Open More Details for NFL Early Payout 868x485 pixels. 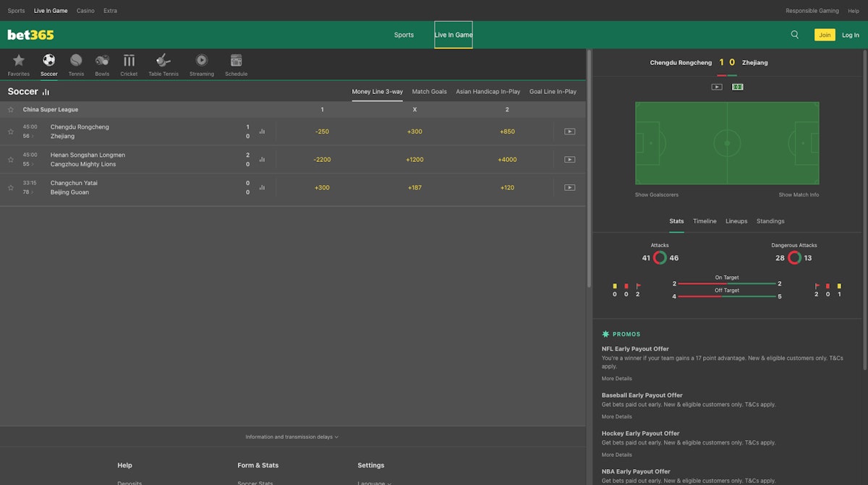[x=616, y=379]
